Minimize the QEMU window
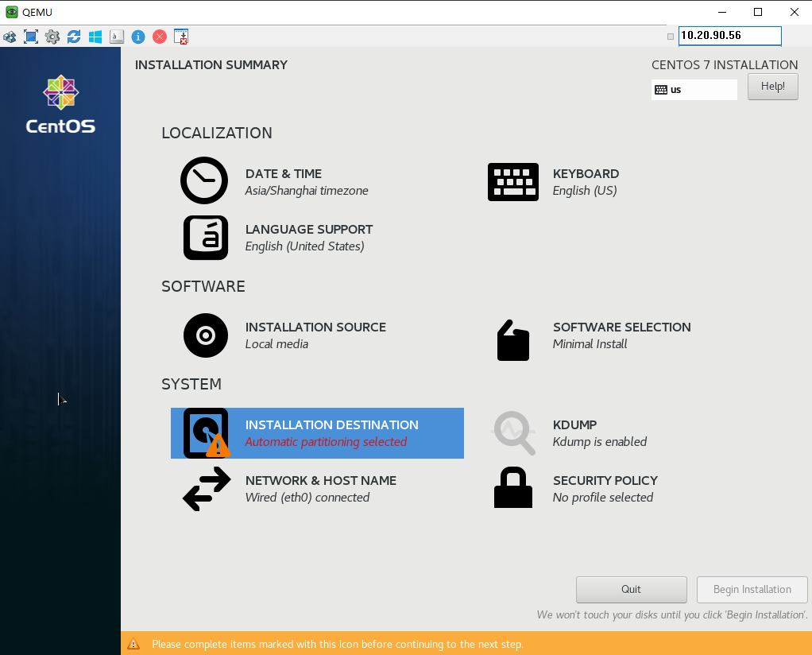Screen dimensions: 812x655 [x=722, y=12]
